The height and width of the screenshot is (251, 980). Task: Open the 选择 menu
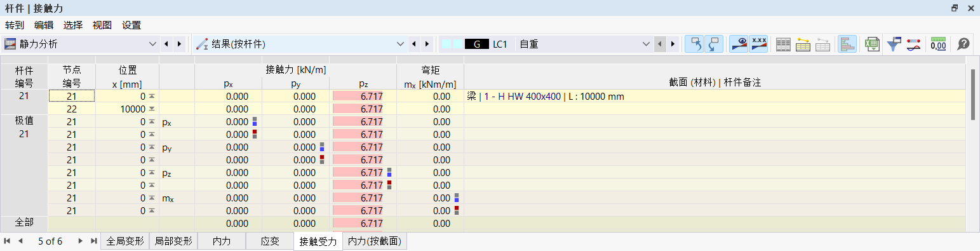73,25
